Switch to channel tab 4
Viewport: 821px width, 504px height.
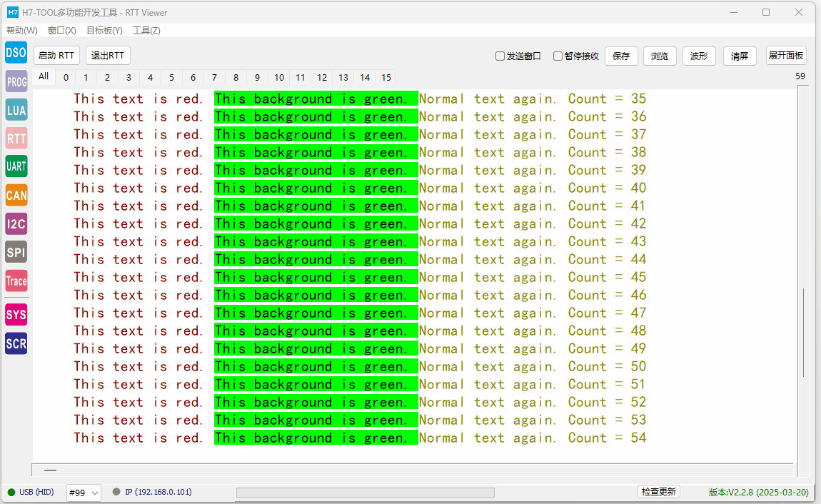(x=150, y=78)
